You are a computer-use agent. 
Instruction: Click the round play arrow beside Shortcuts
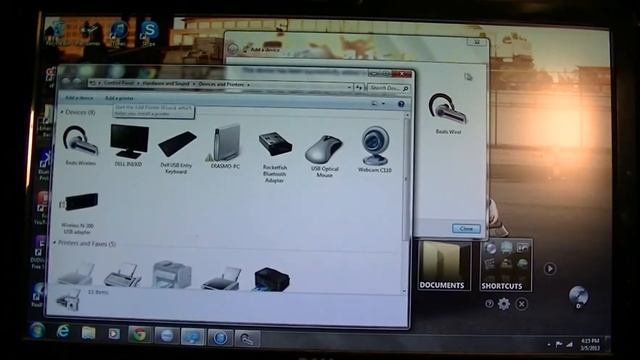click(x=550, y=269)
